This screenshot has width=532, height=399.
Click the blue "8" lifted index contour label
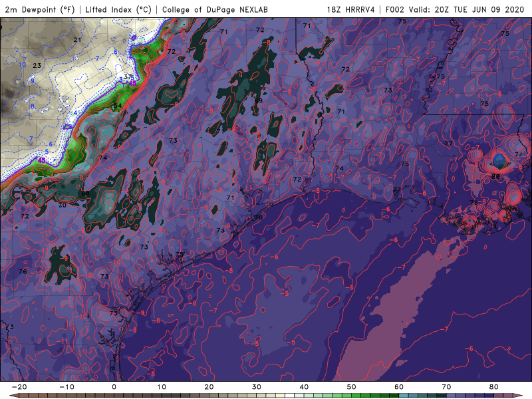click(33, 106)
